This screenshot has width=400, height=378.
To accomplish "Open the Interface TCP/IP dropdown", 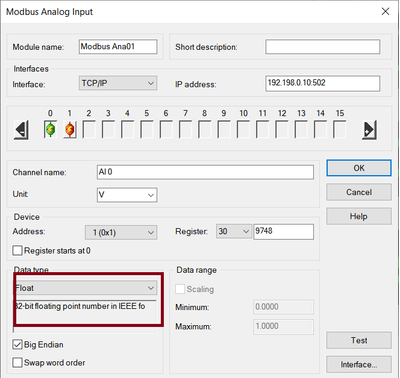I will click(118, 83).
